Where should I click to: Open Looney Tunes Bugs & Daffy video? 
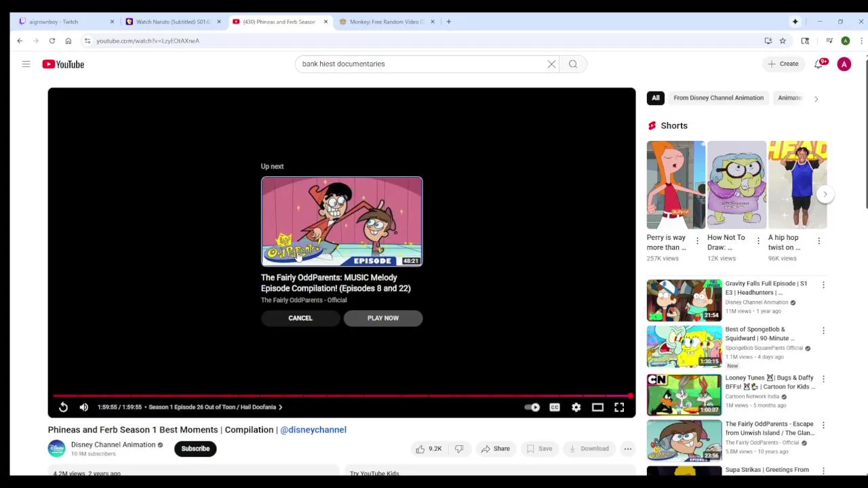click(684, 394)
